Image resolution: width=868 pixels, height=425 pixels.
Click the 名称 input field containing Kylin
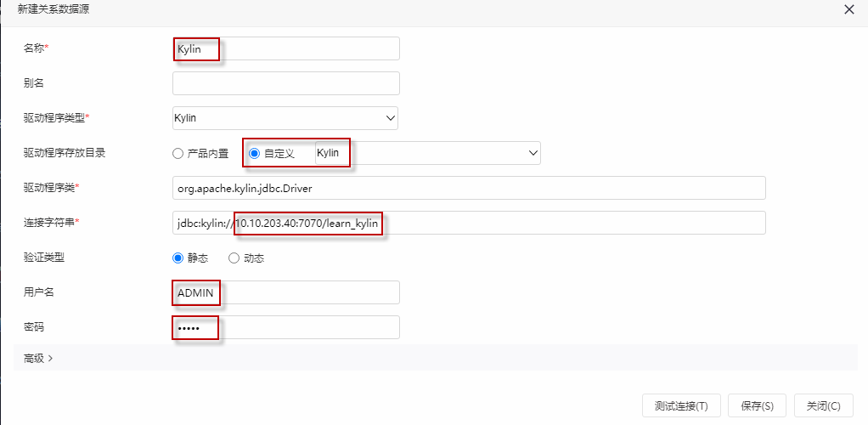285,48
